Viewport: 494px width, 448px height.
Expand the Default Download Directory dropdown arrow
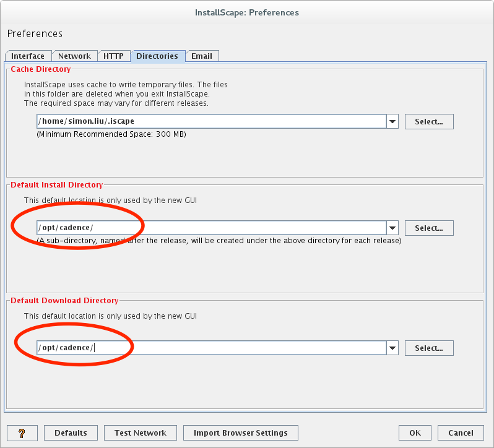pos(392,348)
